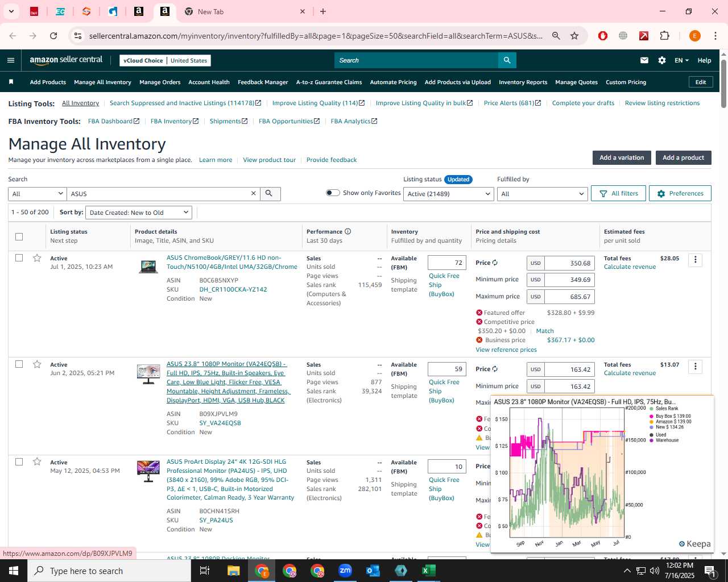Click the teal search magnifier button
728x582 pixels.
tap(507, 60)
